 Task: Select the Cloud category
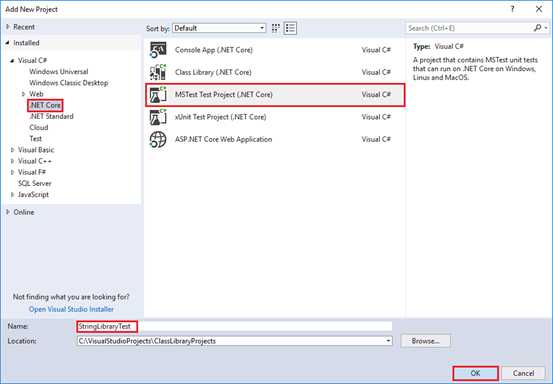click(39, 127)
